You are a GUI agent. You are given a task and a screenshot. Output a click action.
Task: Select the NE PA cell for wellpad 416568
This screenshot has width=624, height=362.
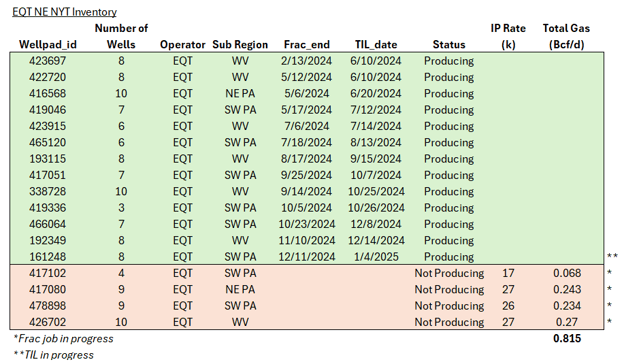[240, 93]
